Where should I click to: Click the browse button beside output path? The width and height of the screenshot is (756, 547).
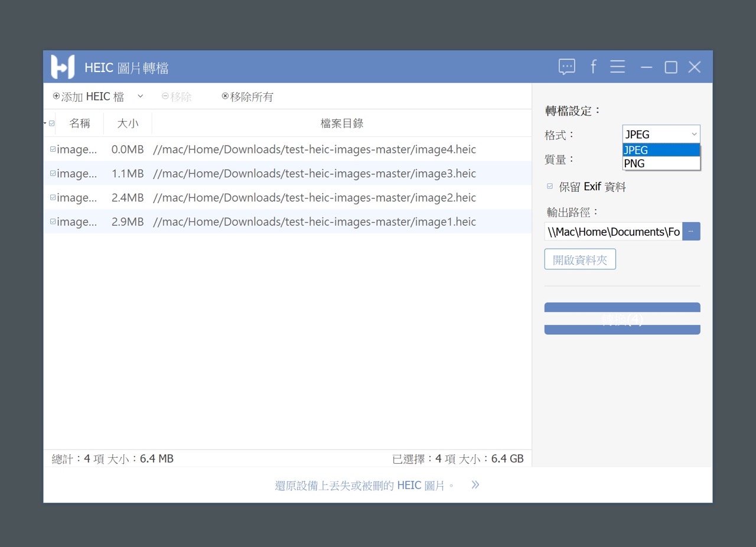pos(691,232)
